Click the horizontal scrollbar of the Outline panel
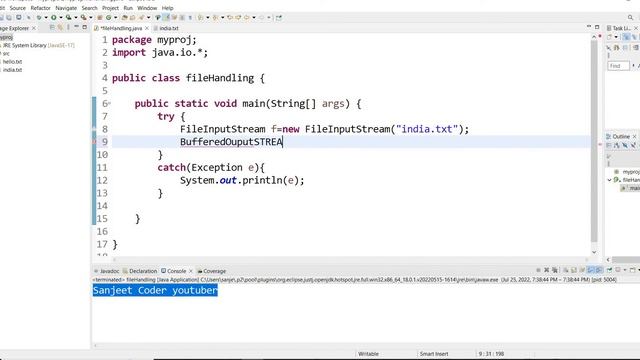 coord(625,260)
